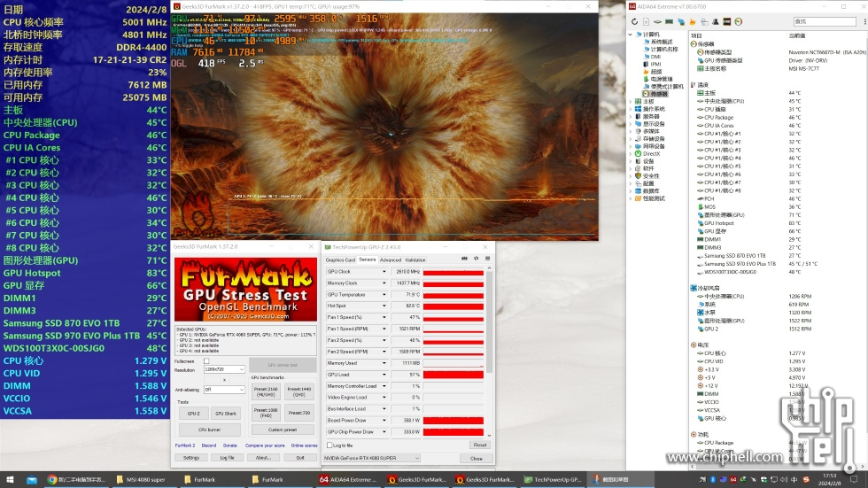This screenshot has width=868, height=488.
Task: Open the GPU Load sensor dropdown arrow
Action: (x=384, y=375)
